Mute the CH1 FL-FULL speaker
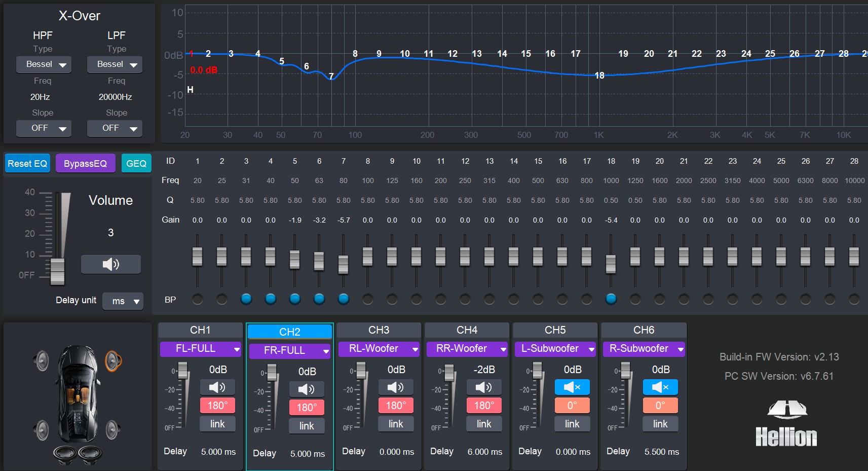 tap(217, 387)
